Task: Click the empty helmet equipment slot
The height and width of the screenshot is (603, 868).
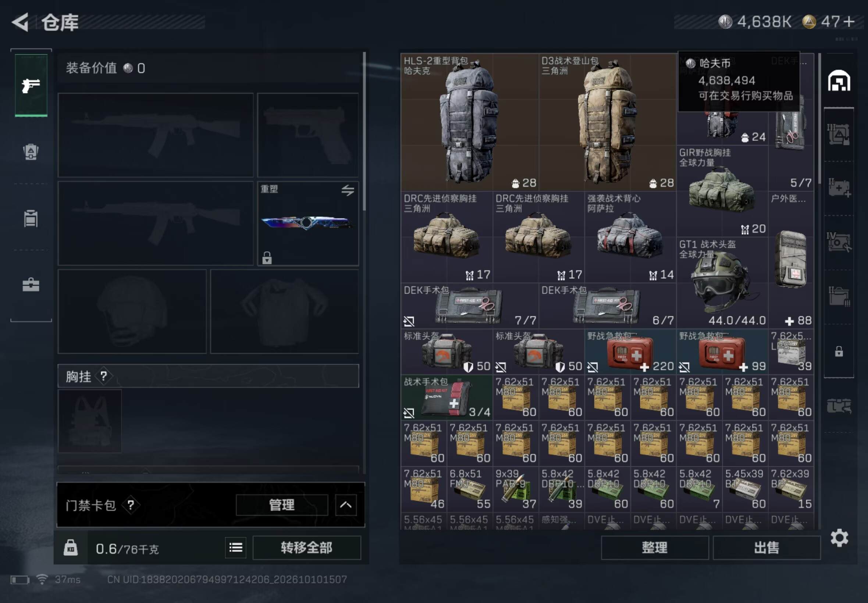Action: point(132,311)
